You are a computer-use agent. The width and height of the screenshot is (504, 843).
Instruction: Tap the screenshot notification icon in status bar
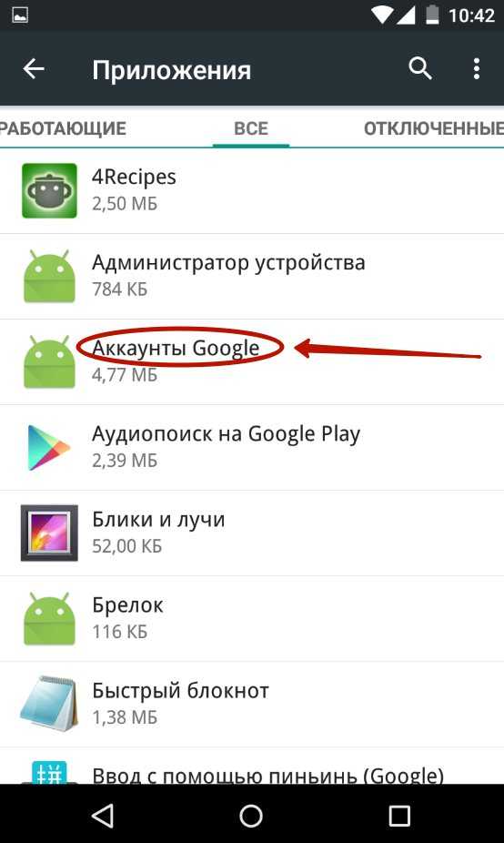point(20,15)
